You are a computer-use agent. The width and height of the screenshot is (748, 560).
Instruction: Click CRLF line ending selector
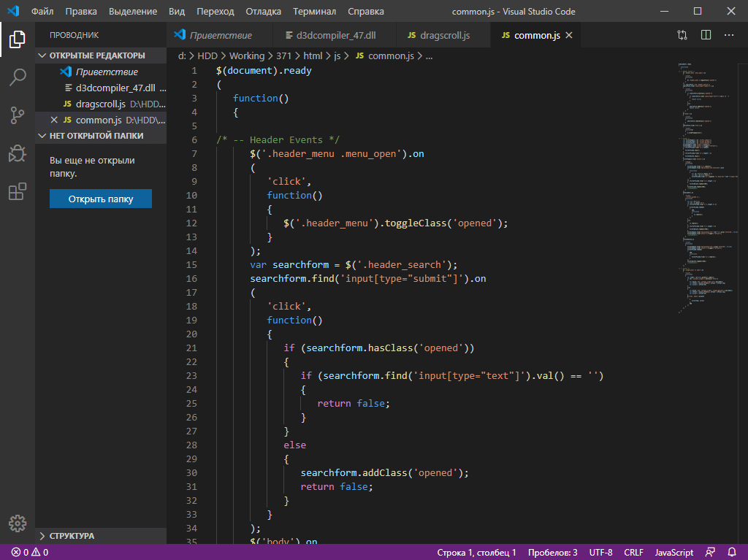(x=633, y=553)
